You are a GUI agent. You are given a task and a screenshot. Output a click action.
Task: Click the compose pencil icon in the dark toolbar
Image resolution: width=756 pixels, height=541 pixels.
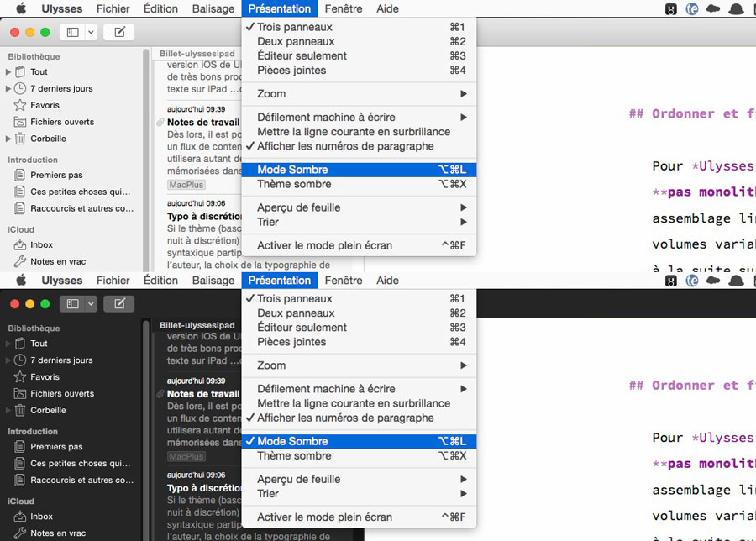119,304
